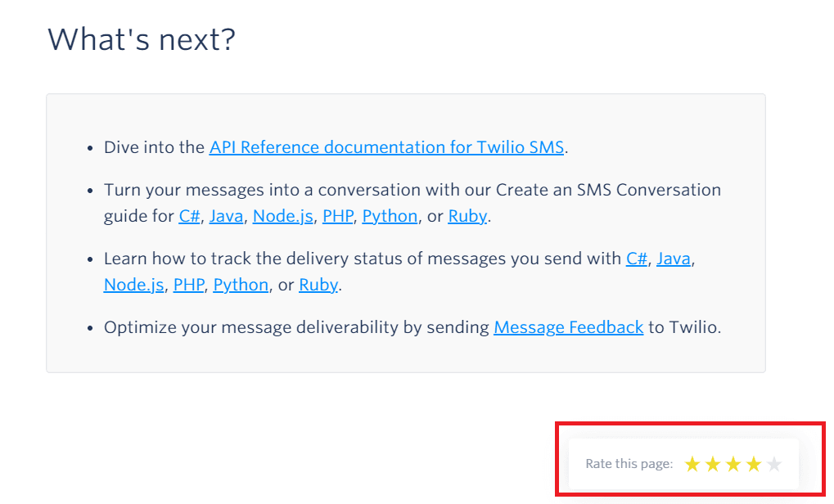
Task: Click the second rating star
Action: [x=713, y=465]
